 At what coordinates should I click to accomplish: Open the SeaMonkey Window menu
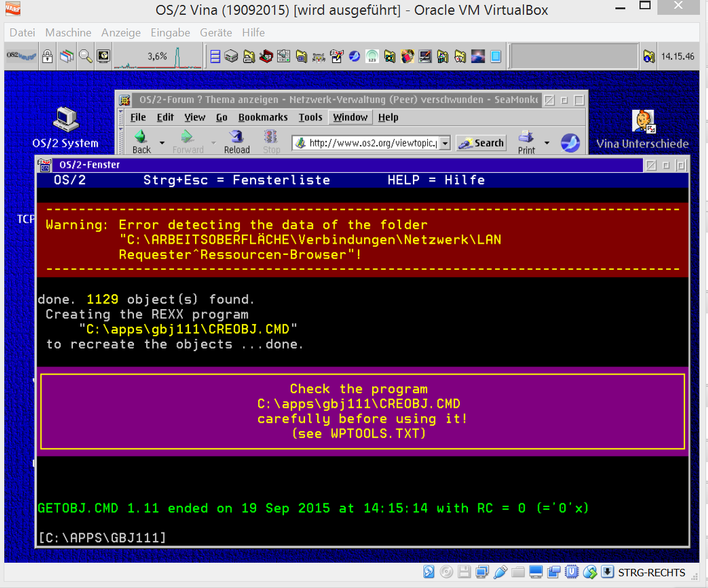click(350, 117)
